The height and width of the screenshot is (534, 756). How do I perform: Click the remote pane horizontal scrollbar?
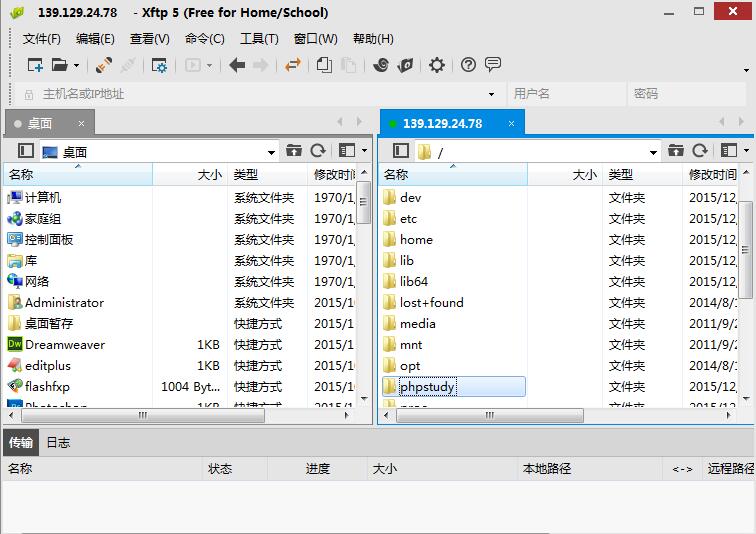[489, 415]
